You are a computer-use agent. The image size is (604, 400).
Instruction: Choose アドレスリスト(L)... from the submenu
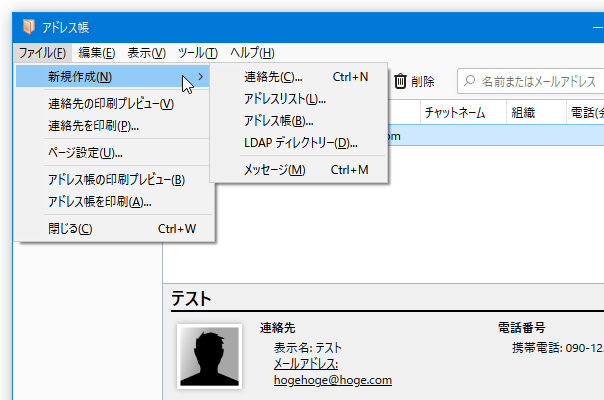coord(299,99)
